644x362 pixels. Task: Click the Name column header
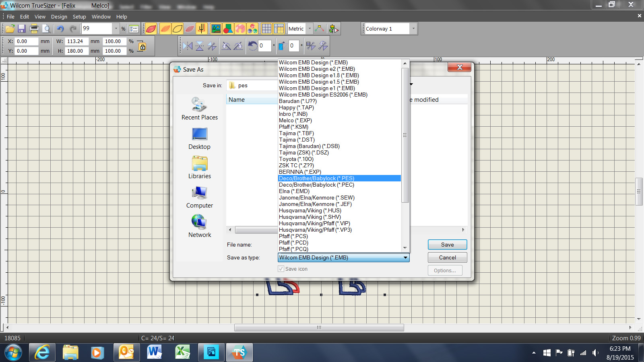click(x=252, y=100)
